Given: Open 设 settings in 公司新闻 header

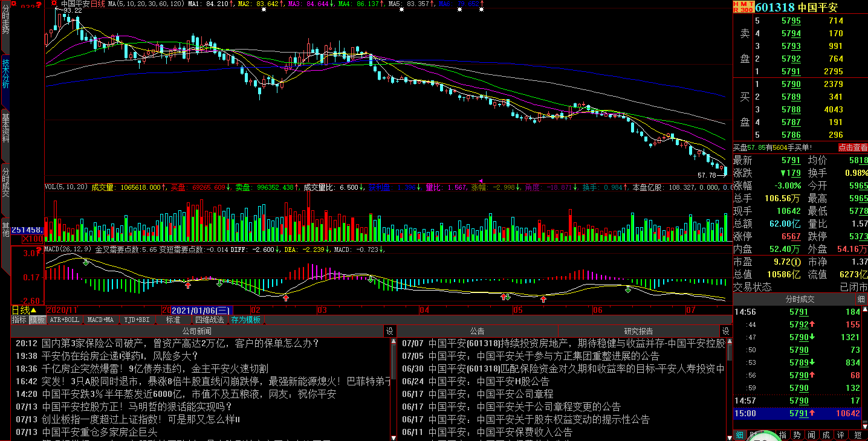Looking at the screenshot, I should pos(390,331).
